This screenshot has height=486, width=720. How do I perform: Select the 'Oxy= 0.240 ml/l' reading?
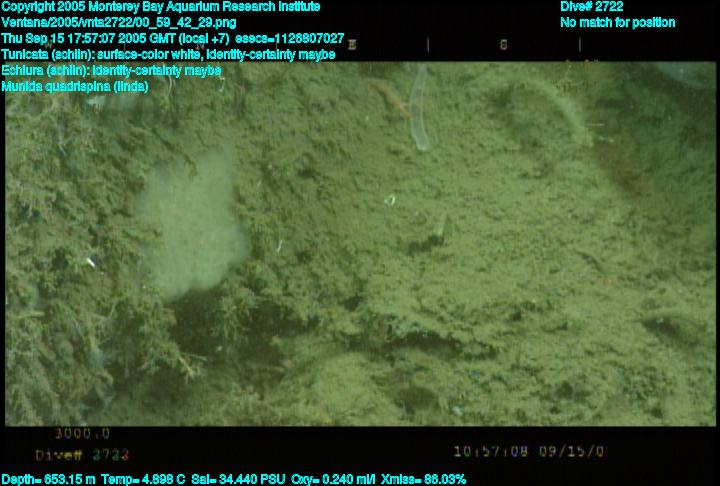tap(333, 480)
